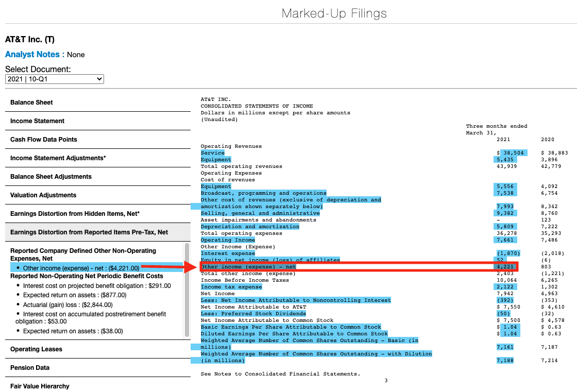577x392 pixels.
Task: Expand the Balance Sheet section
Action: pyautogui.click(x=97, y=103)
